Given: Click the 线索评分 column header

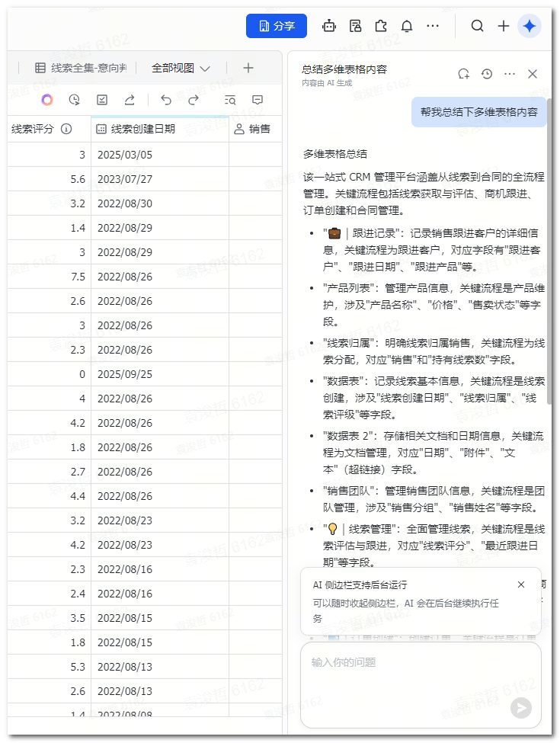Looking at the screenshot, I should click(x=50, y=129).
